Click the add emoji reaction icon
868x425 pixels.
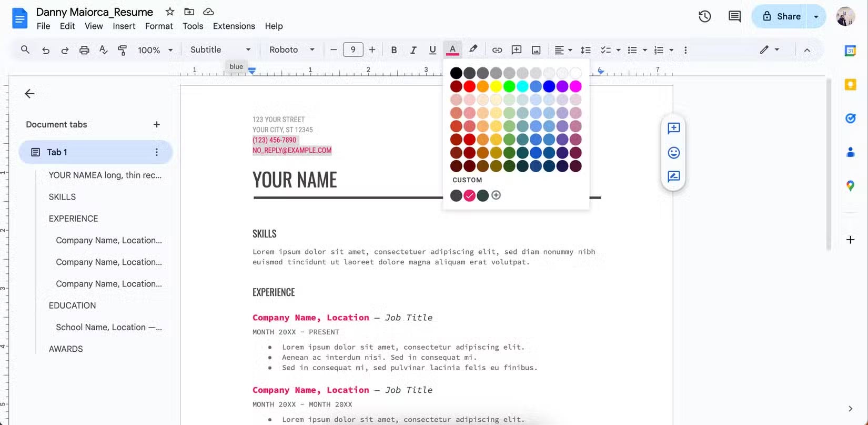click(673, 153)
